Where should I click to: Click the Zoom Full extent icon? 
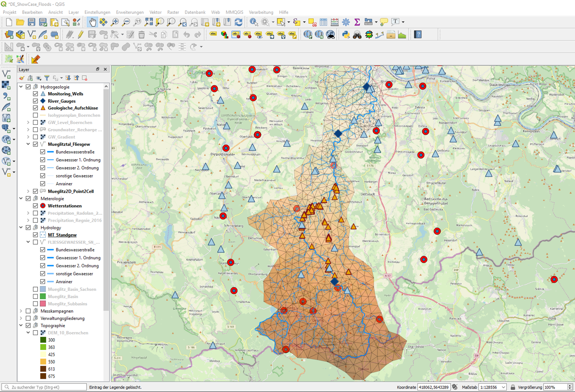pyautogui.click(x=148, y=22)
